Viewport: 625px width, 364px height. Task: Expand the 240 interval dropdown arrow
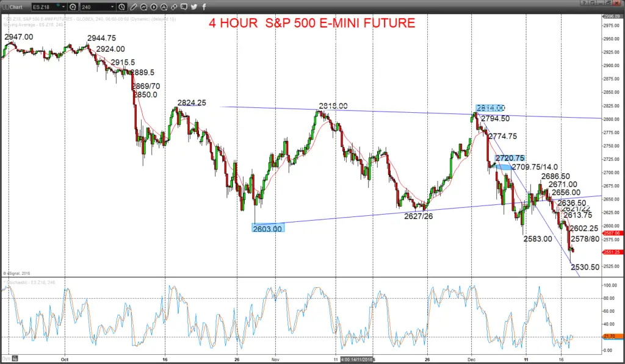[x=112, y=7]
